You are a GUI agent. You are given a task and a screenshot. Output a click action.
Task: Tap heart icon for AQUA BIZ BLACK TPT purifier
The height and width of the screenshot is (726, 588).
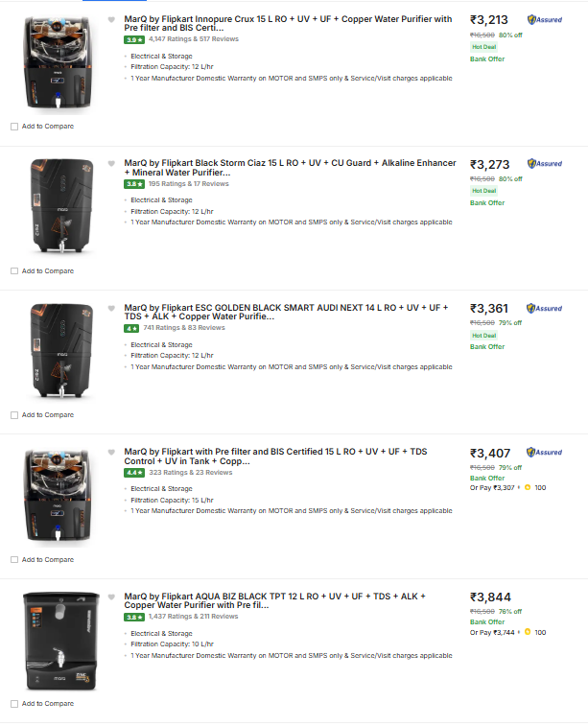coord(111,597)
